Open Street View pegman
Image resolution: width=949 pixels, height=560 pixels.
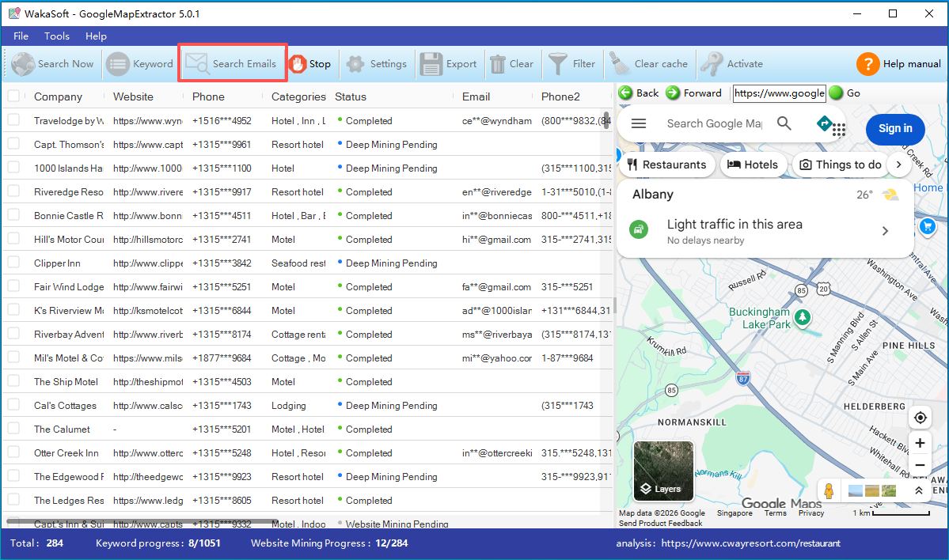pos(829,490)
